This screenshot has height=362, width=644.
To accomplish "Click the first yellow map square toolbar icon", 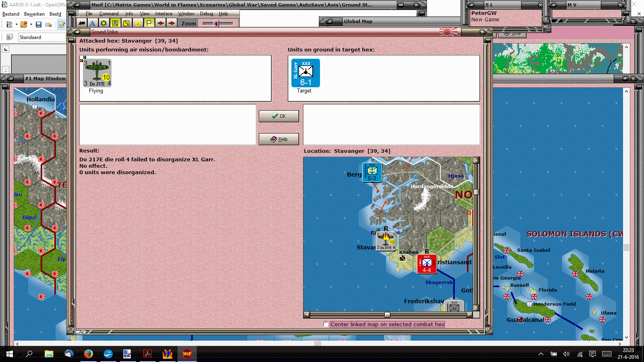I will tap(115, 23).
